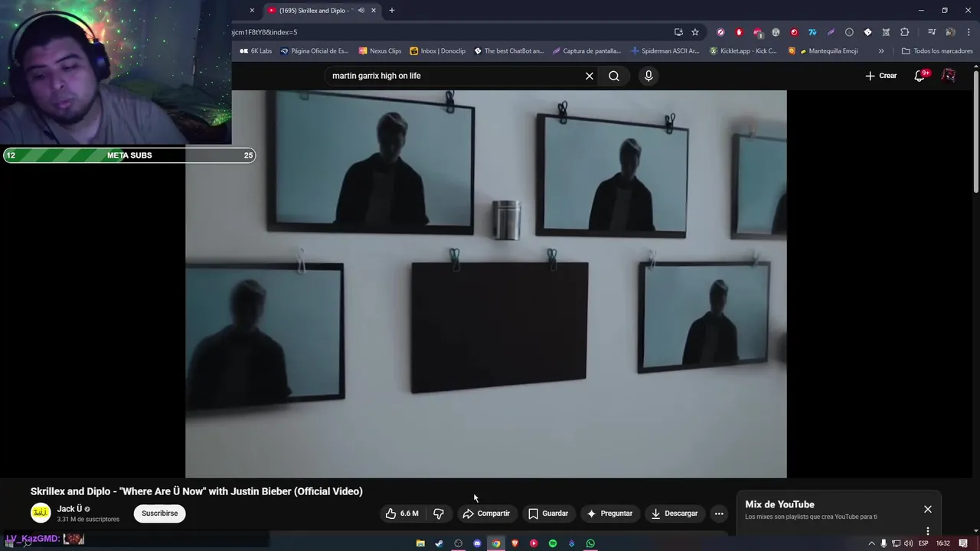
Task: Open Discord from taskbar
Action: (477, 543)
